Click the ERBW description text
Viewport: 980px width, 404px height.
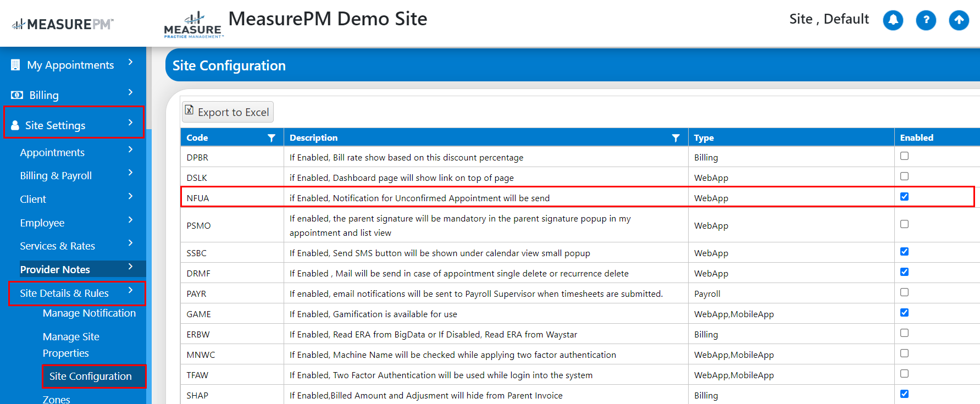click(433, 334)
